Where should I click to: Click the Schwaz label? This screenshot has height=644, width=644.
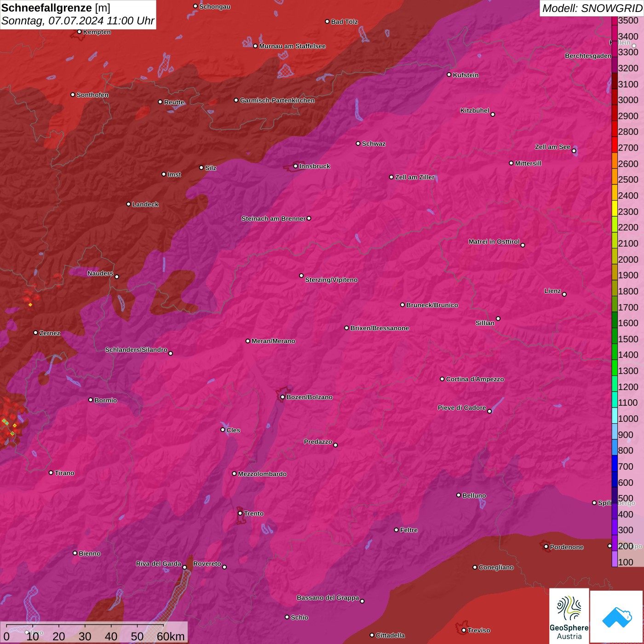click(374, 144)
